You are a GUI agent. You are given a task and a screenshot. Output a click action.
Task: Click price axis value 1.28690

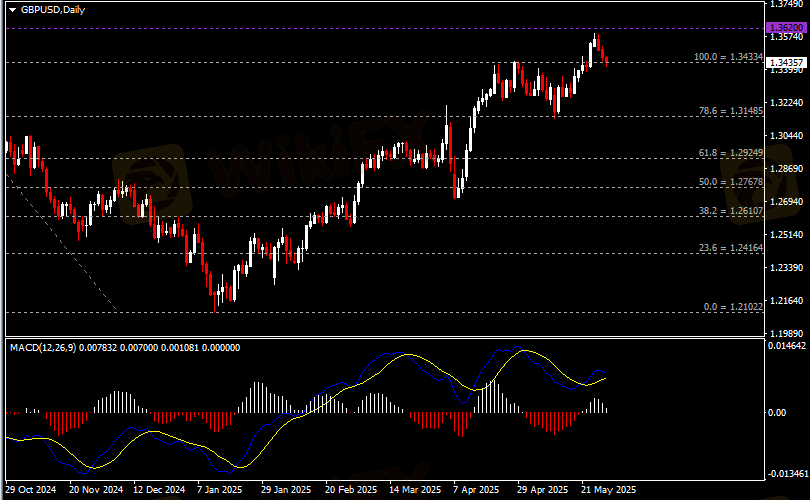[x=787, y=169]
